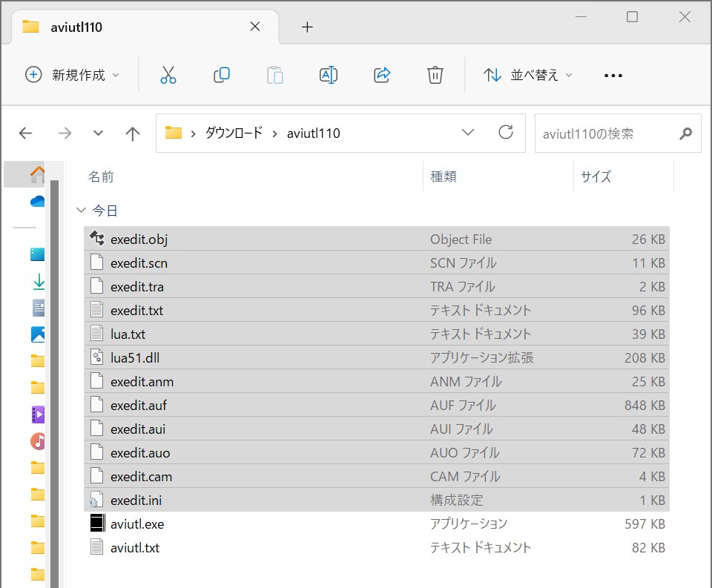Go forward with the right arrow
The height and width of the screenshot is (588, 712).
65,133
